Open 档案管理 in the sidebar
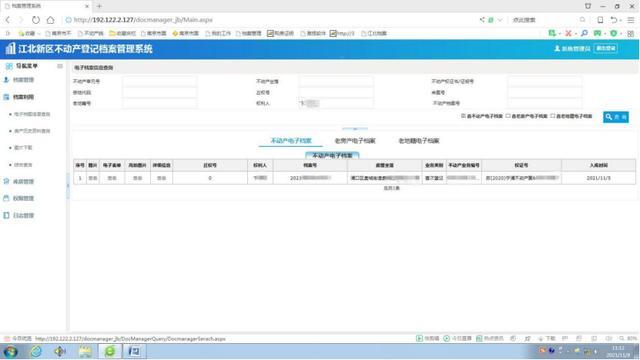640x360 pixels. [23, 80]
